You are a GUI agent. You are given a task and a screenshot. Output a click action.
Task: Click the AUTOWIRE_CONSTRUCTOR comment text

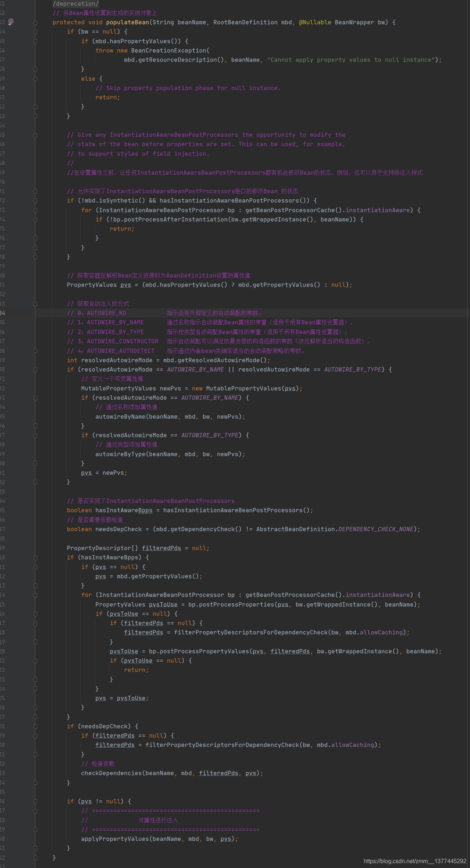click(x=122, y=341)
